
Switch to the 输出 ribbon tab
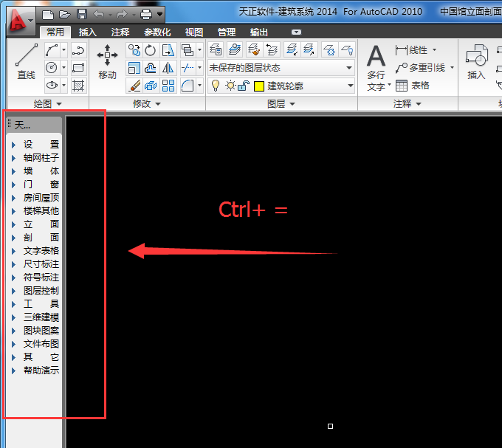click(258, 32)
